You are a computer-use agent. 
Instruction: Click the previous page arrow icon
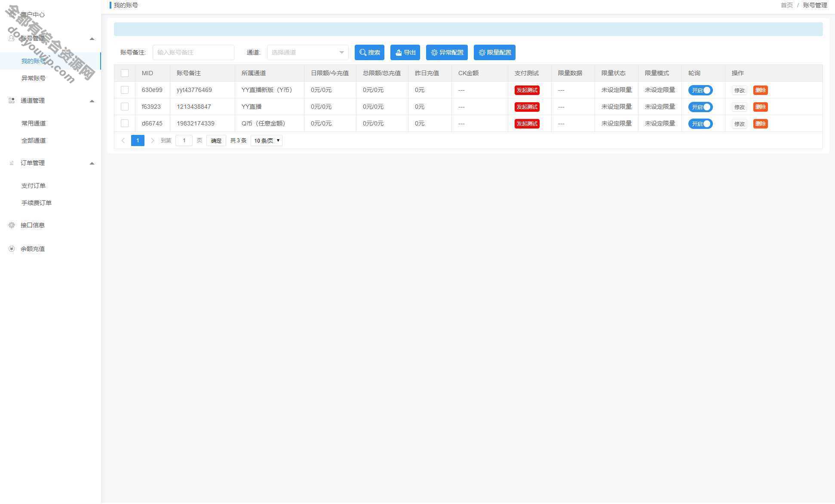tap(123, 141)
